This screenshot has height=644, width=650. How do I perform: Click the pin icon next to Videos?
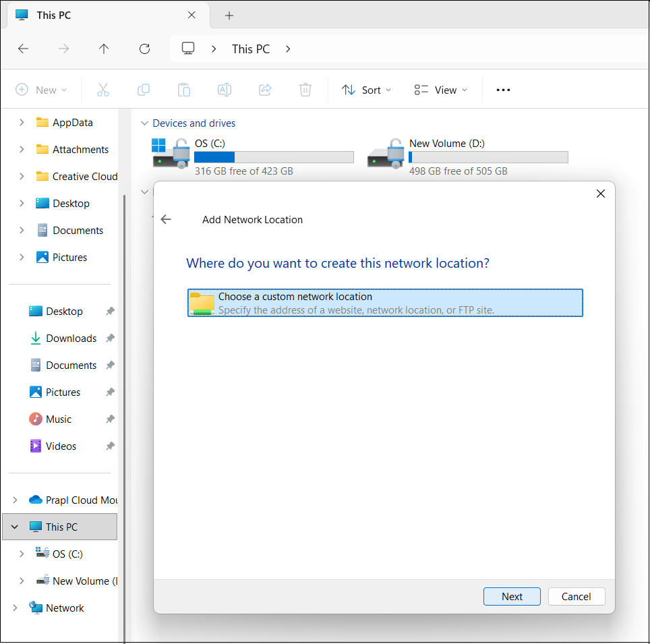point(110,446)
